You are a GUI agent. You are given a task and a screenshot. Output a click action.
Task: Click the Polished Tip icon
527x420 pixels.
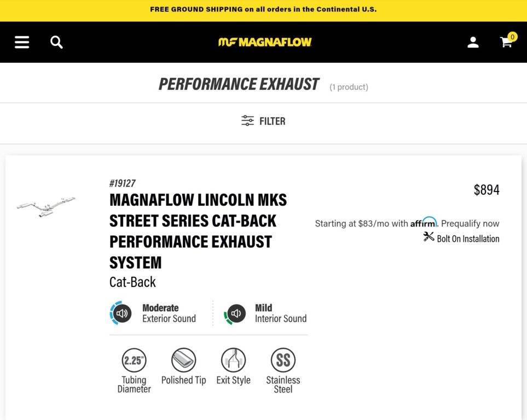[184, 360]
